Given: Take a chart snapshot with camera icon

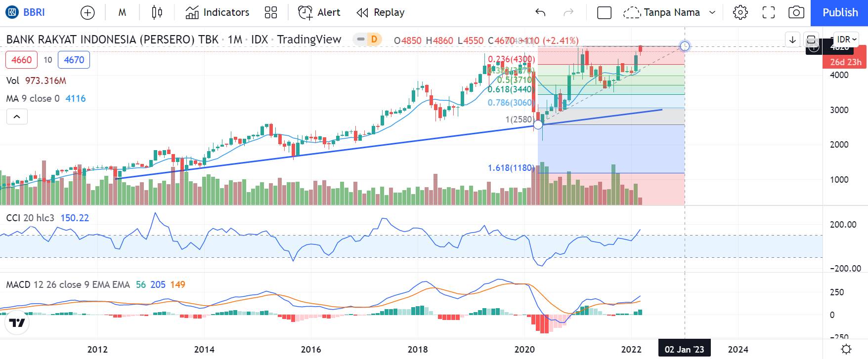Looking at the screenshot, I should (796, 12).
